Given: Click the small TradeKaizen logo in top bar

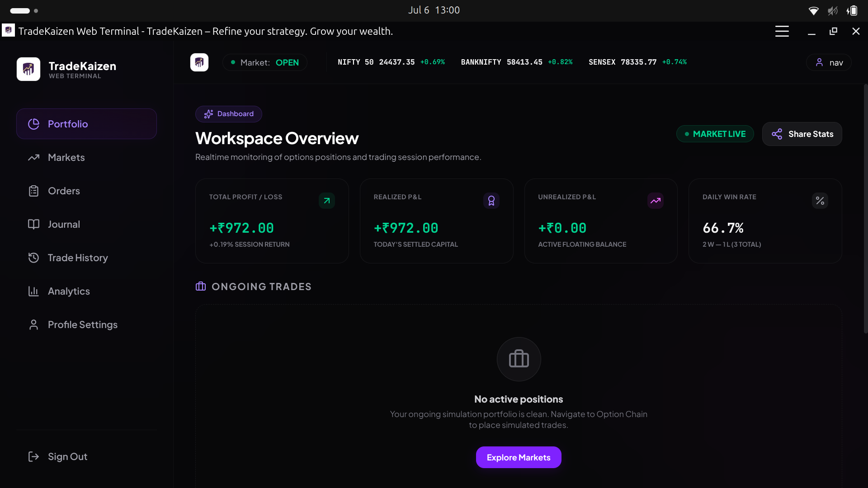Looking at the screenshot, I should (x=199, y=62).
